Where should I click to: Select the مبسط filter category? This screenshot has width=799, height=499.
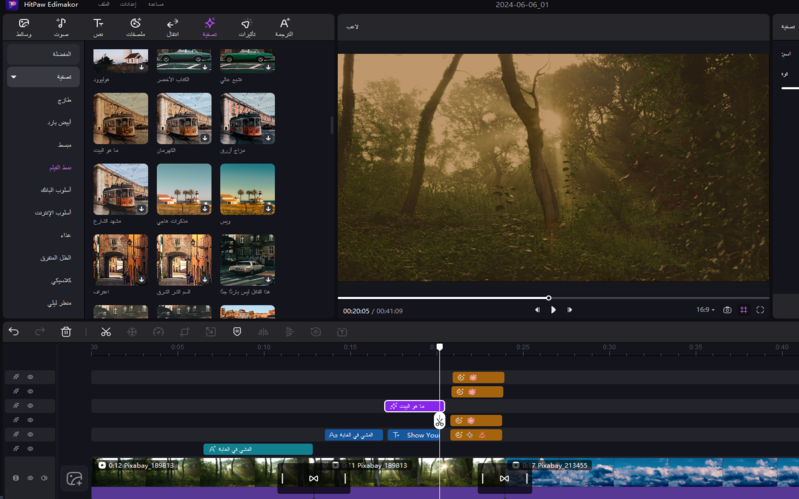point(64,145)
